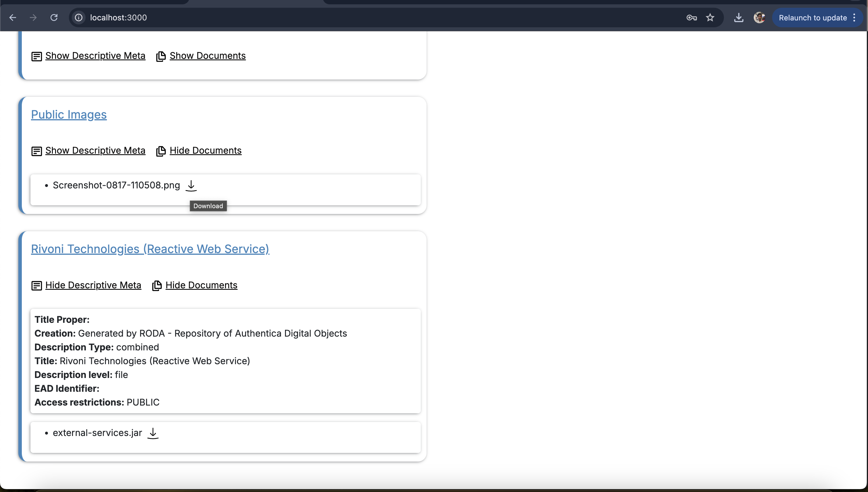Open browser downloads icon
The height and width of the screenshot is (492, 868).
pos(739,18)
